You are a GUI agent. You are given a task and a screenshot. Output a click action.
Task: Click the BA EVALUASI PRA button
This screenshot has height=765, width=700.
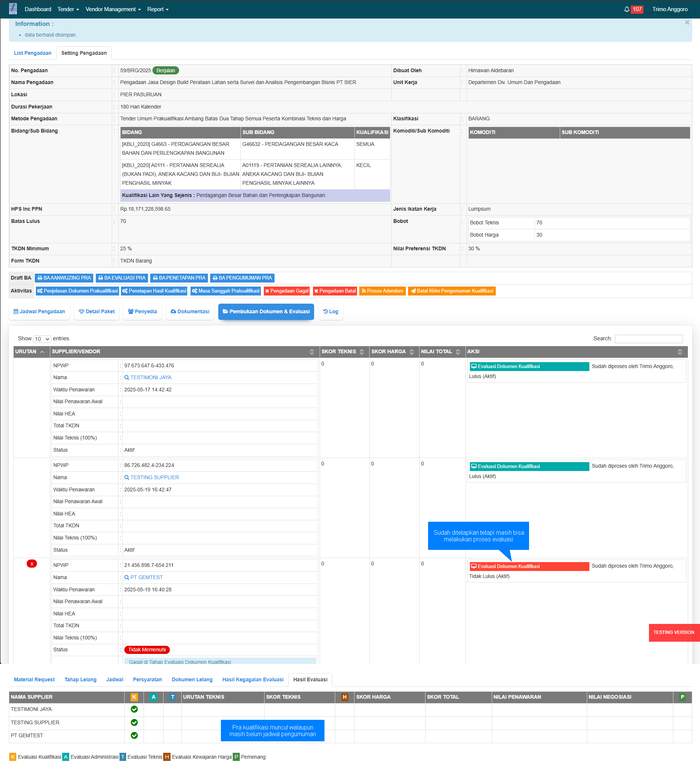pos(122,278)
